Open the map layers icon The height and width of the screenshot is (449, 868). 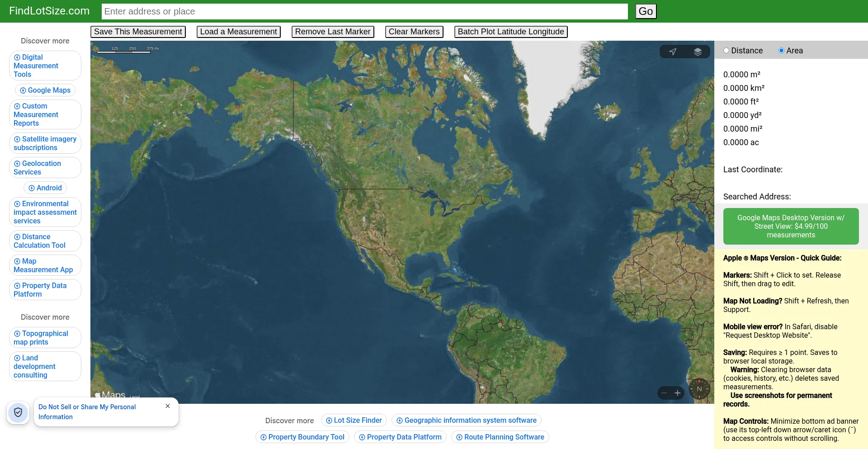tap(698, 52)
